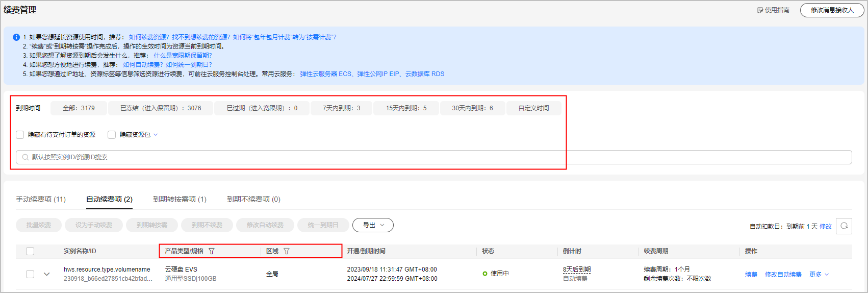Expand the chevron next to 隐藏资源包
Image resolution: width=868 pixels, height=293 pixels.
pyautogui.click(x=156, y=135)
